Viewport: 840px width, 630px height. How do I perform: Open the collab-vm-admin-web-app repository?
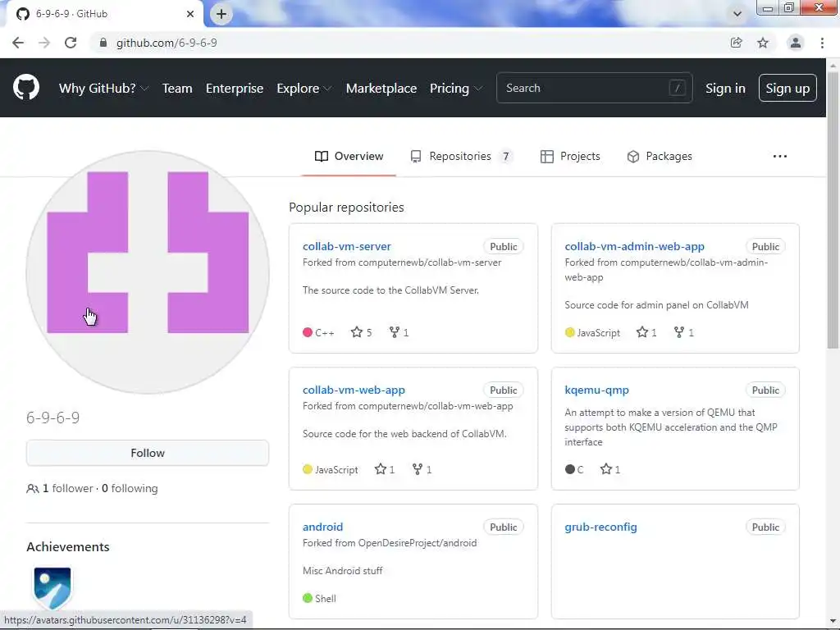634,246
